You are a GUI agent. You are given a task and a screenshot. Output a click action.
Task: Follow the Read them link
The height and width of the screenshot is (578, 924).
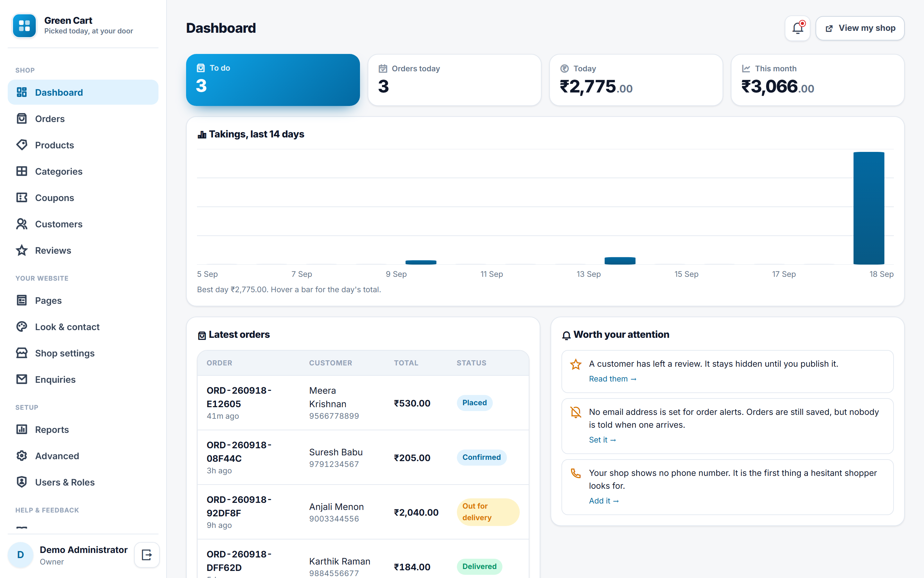pyautogui.click(x=612, y=379)
